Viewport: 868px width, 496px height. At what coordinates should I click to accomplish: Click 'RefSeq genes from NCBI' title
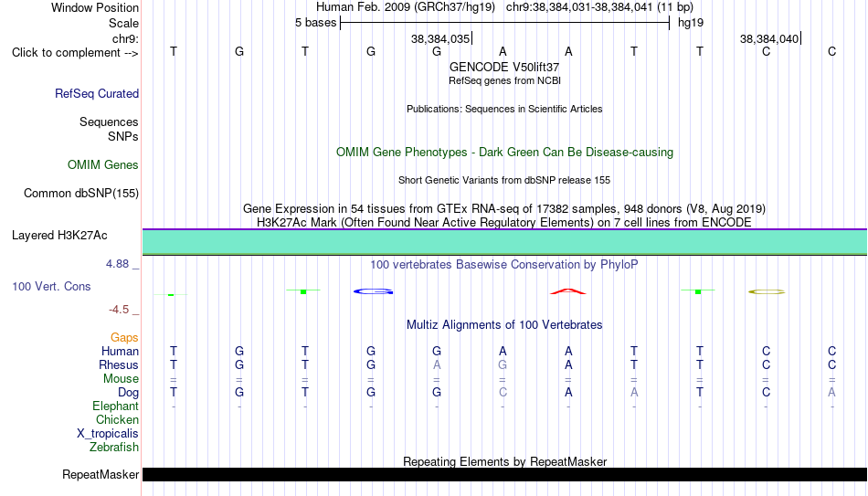coord(504,80)
